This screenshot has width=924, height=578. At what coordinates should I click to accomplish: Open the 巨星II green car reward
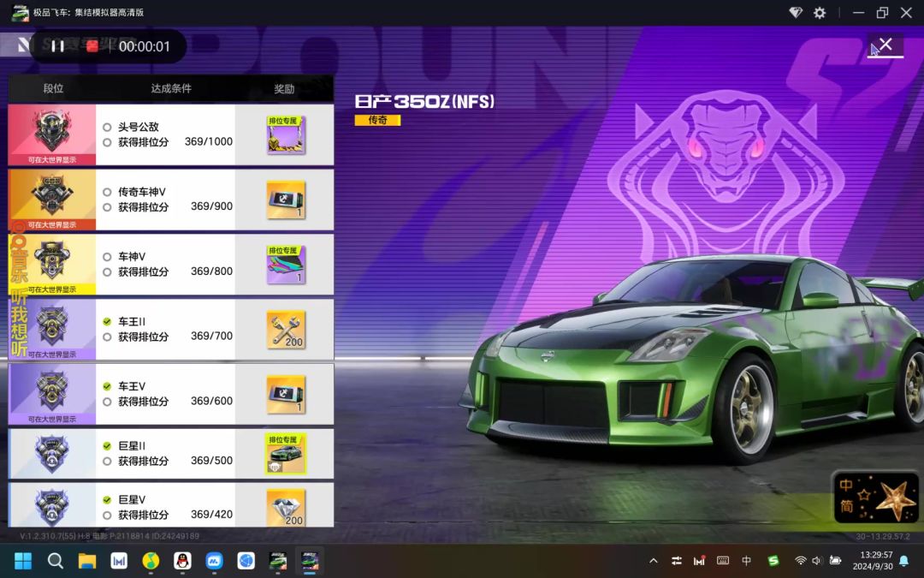[x=286, y=454]
